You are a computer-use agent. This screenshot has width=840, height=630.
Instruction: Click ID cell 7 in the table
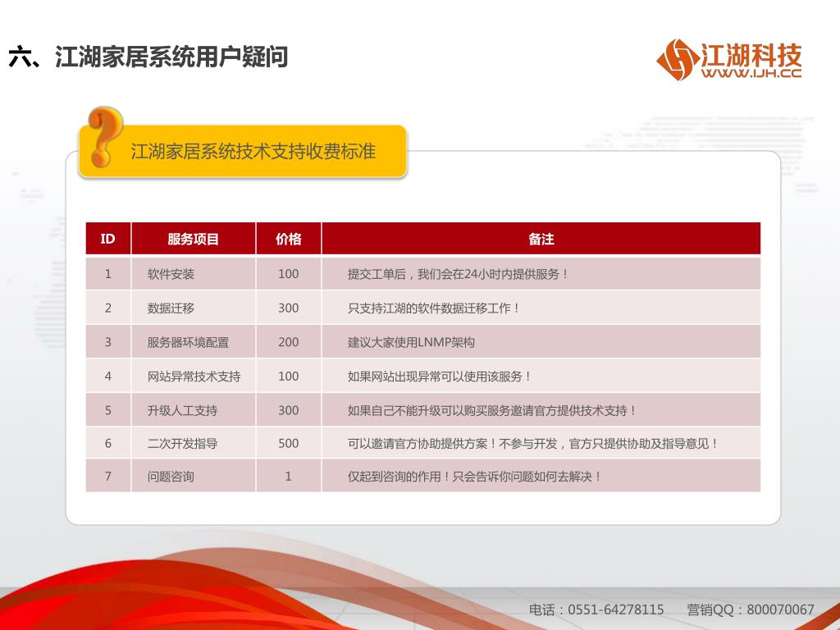(107, 477)
